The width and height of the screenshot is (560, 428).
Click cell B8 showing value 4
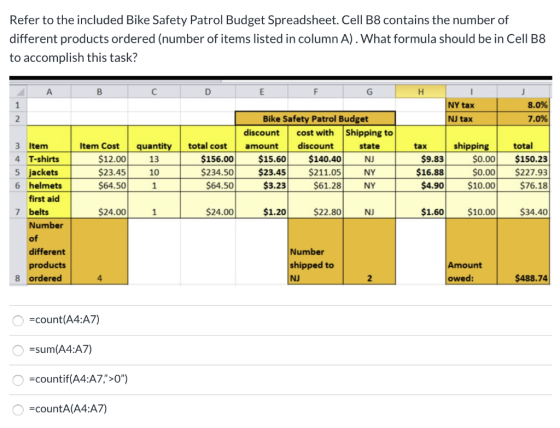coord(99,251)
